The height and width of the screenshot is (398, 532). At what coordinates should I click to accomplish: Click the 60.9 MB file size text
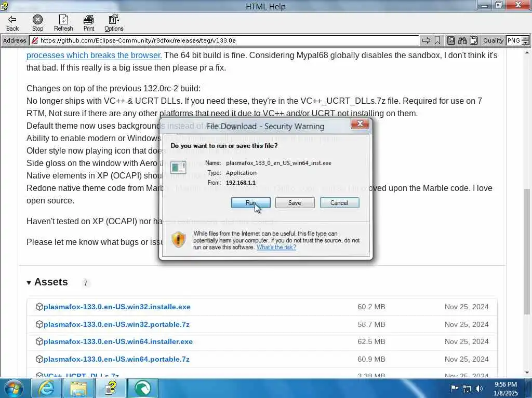point(371,360)
